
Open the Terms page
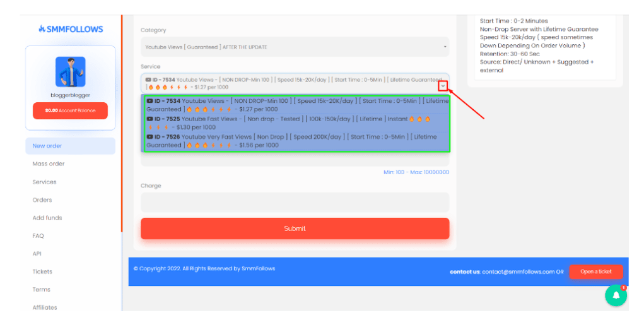(x=42, y=290)
